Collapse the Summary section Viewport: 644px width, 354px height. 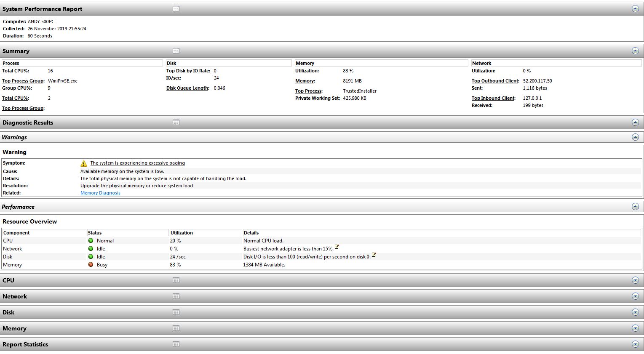coord(635,51)
